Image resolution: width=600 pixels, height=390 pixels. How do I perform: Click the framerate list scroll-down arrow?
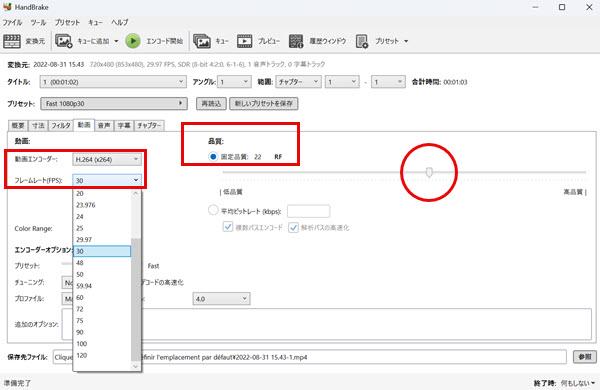coord(136,366)
